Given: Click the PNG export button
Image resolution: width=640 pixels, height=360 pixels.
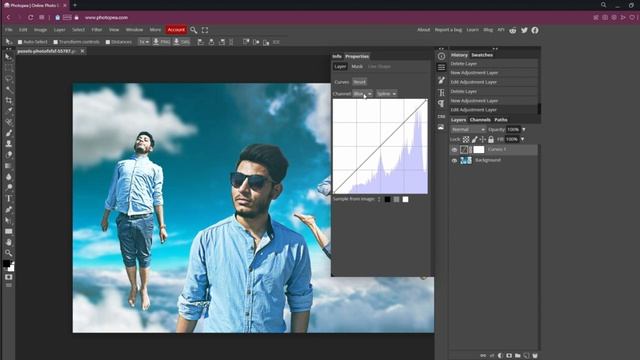Looking at the screenshot, I should click(x=162, y=42).
